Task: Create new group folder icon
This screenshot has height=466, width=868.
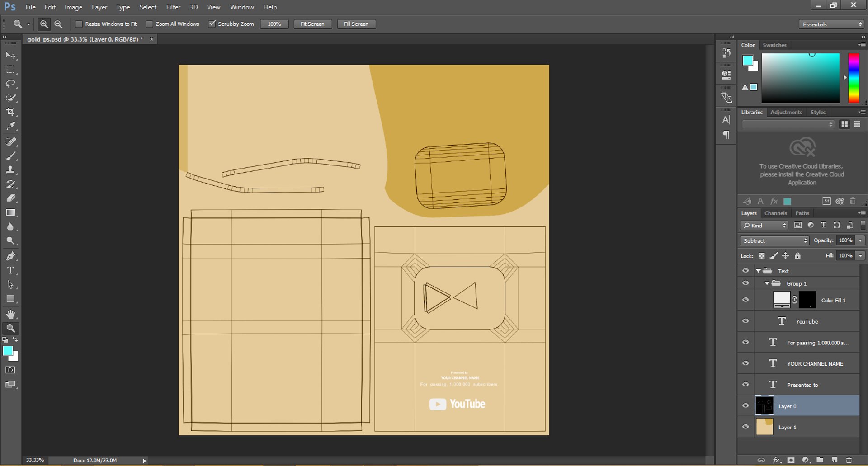Action: pyautogui.click(x=820, y=460)
